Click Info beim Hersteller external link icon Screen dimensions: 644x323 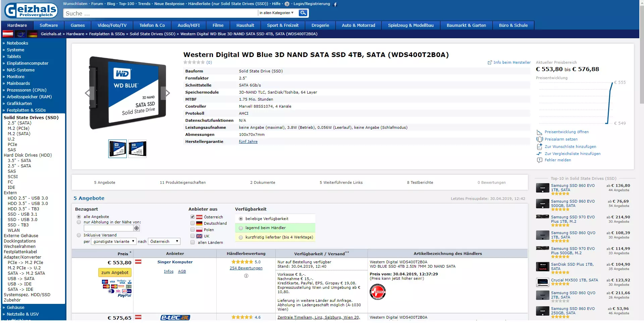coord(490,62)
